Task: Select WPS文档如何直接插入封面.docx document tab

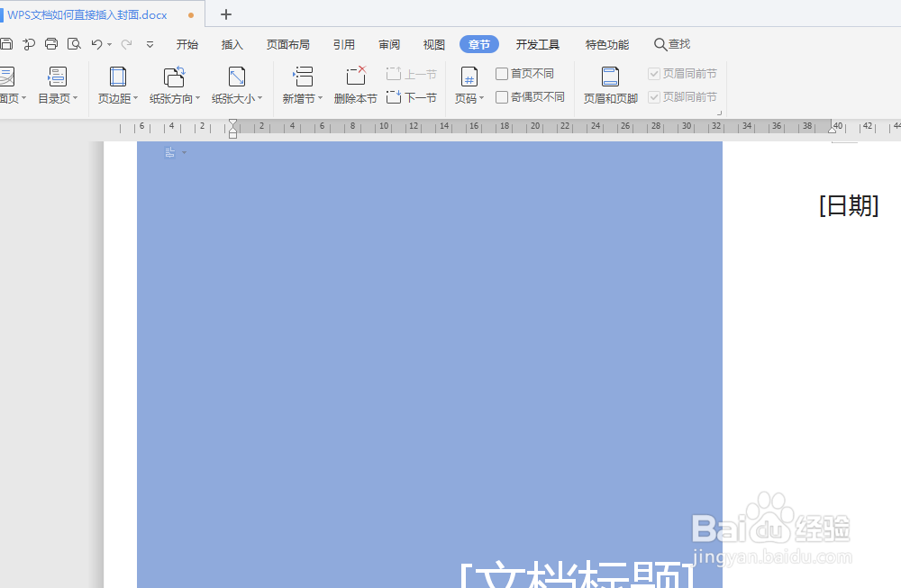Action: (x=86, y=15)
